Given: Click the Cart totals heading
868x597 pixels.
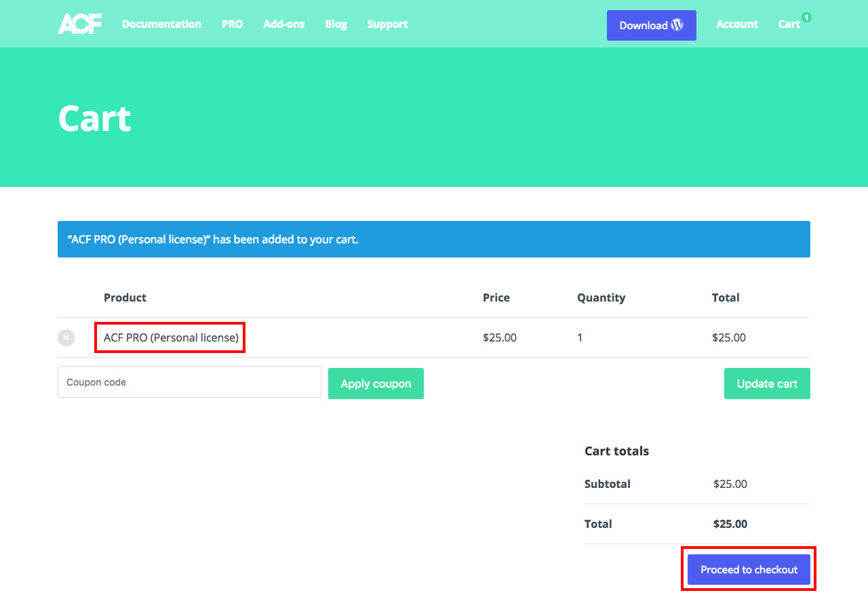Looking at the screenshot, I should coord(616,451).
